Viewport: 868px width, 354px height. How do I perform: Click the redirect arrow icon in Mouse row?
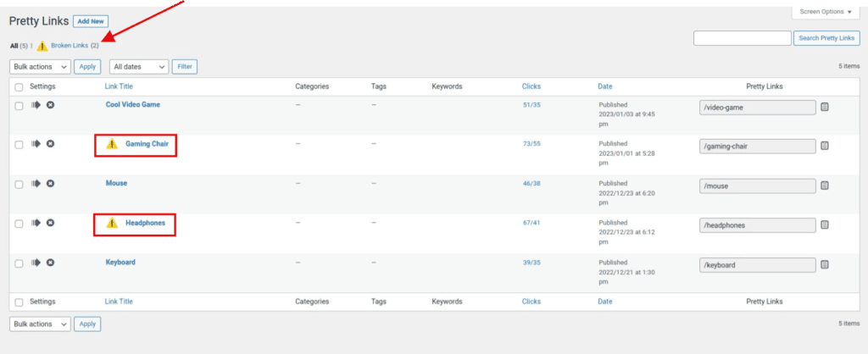point(36,184)
